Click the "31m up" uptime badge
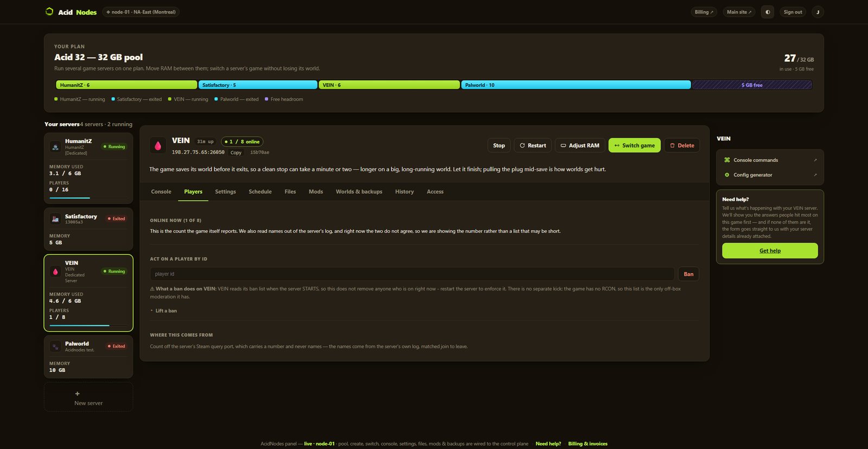Image resolution: width=868 pixels, height=449 pixels. click(x=205, y=142)
